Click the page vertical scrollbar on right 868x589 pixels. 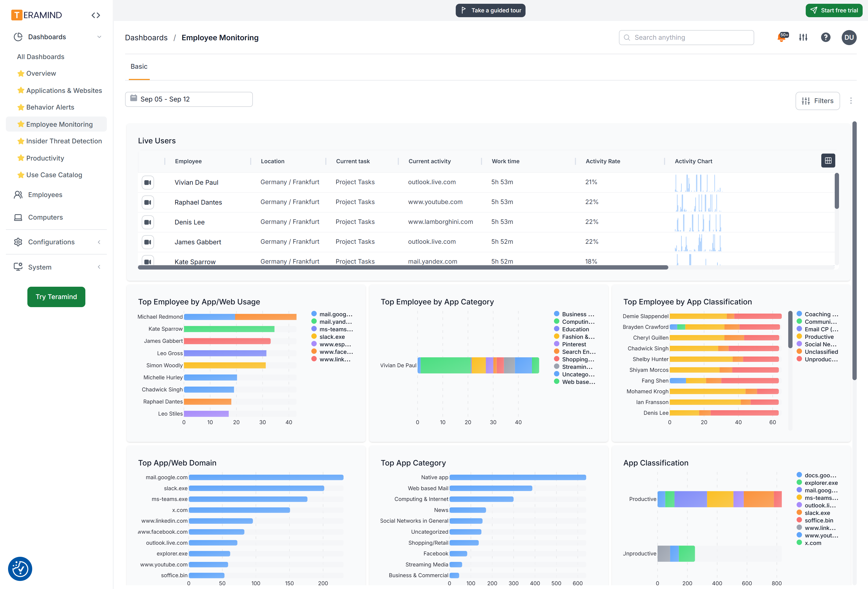(854, 250)
